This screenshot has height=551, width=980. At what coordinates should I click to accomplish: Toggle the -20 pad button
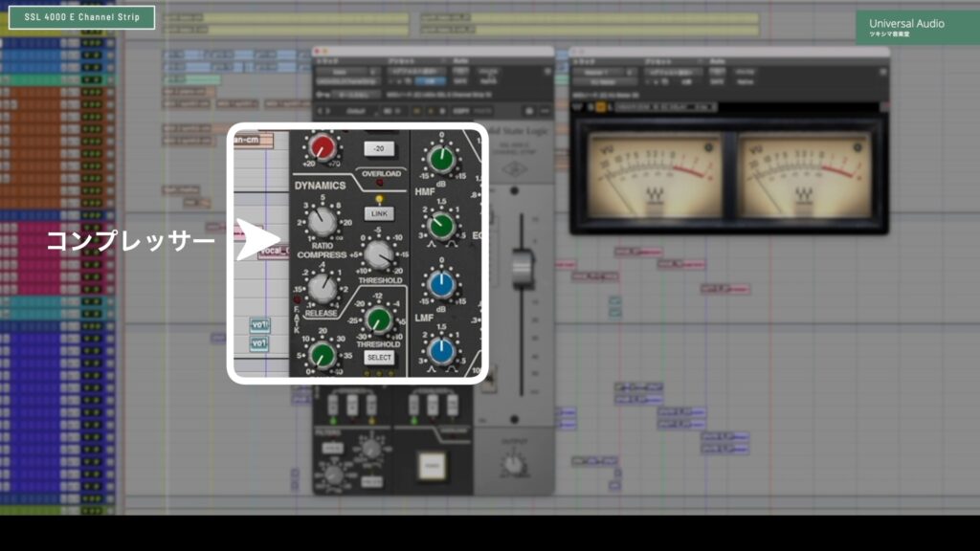point(379,148)
